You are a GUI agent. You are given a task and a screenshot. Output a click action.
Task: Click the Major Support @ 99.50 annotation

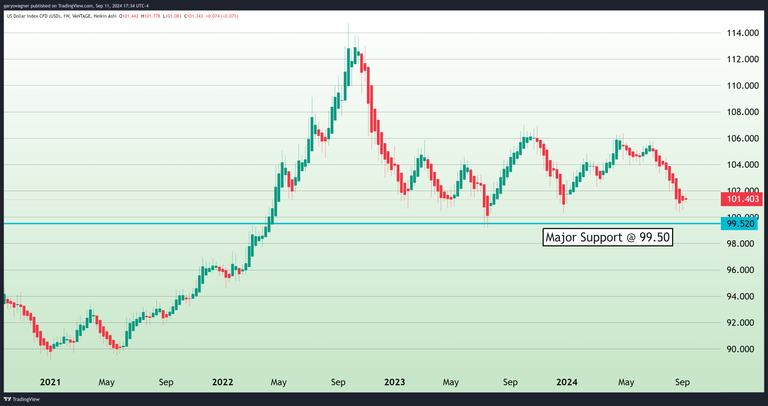point(614,238)
